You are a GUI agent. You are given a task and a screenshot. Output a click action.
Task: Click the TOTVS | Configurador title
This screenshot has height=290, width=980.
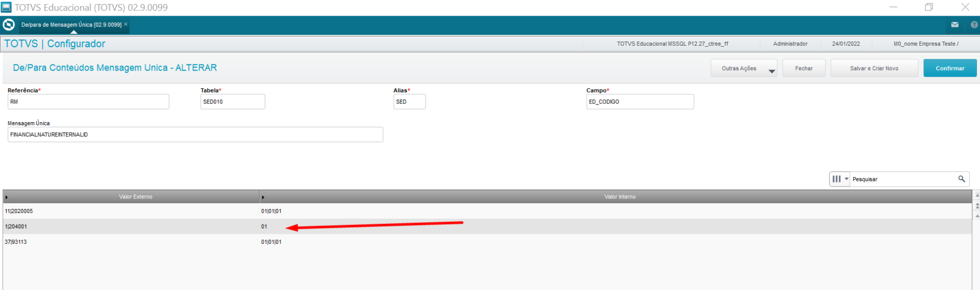click(x=55, y=44)
